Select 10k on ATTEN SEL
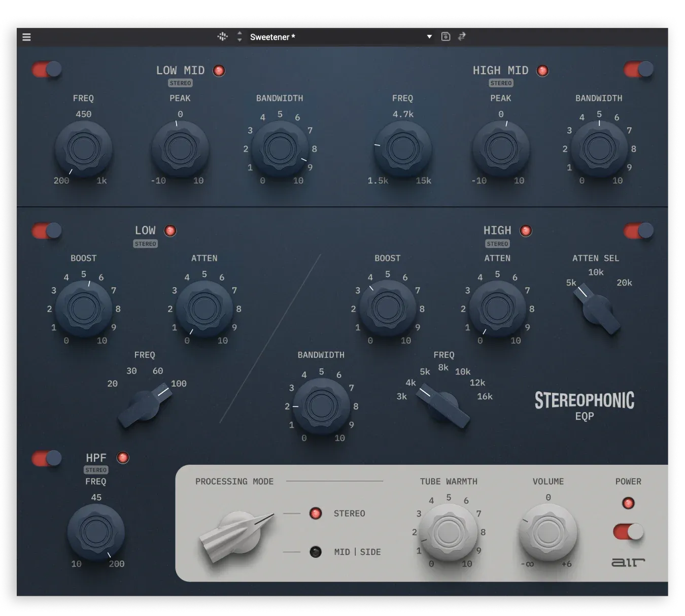 (596, 272)
